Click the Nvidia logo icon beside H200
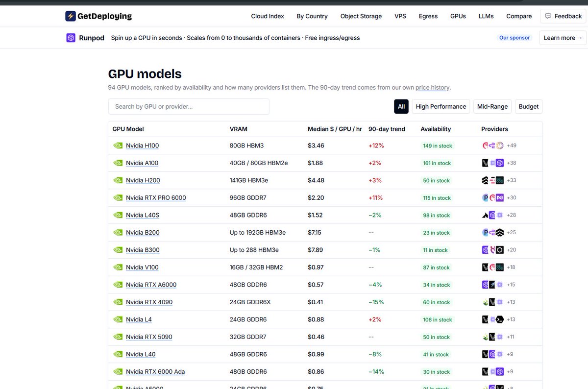 point(118,180)
